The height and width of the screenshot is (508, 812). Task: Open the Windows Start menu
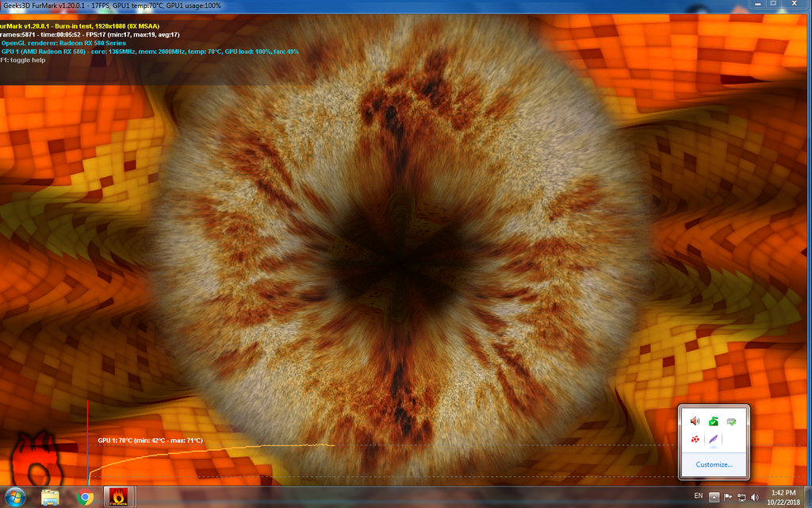click(x=14, y=497)
